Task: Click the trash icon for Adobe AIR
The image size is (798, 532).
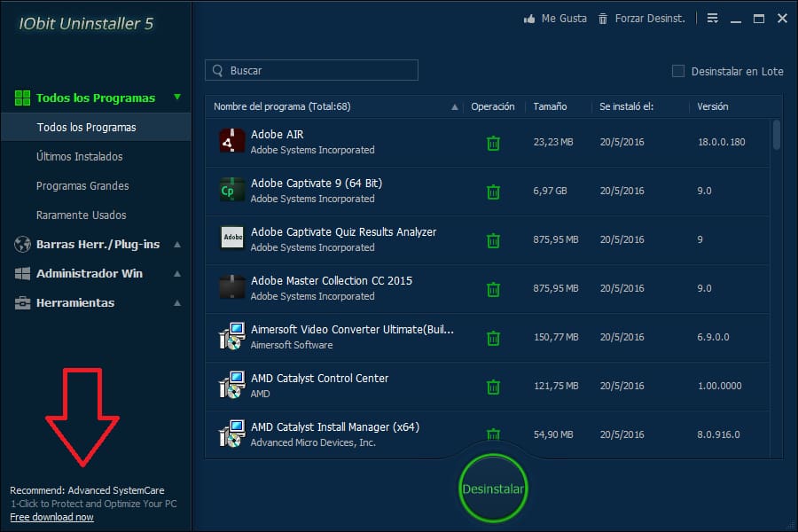Action: 493,143
